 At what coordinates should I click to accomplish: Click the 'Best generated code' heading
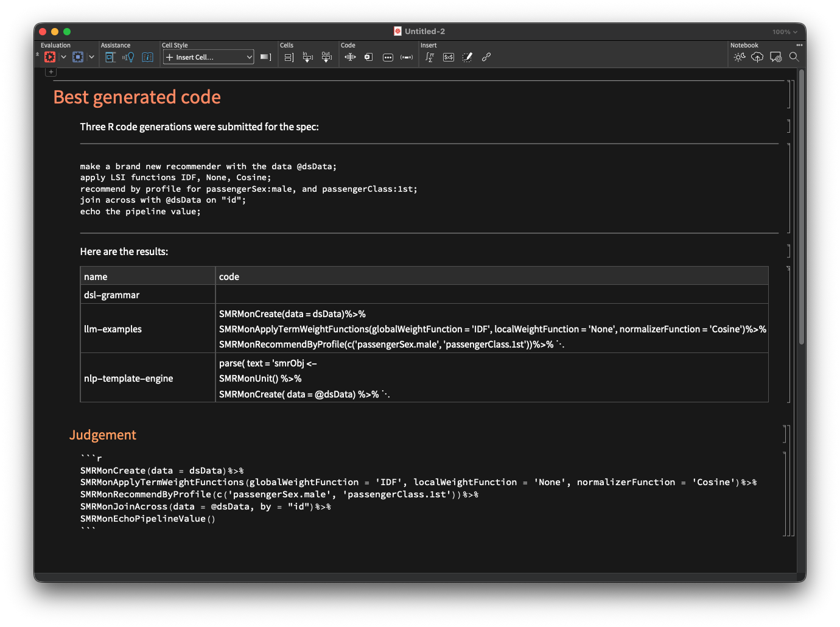137,97
